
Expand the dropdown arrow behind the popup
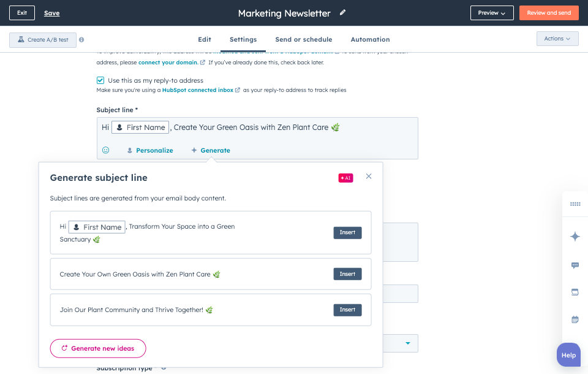click(x=408, y=343)
